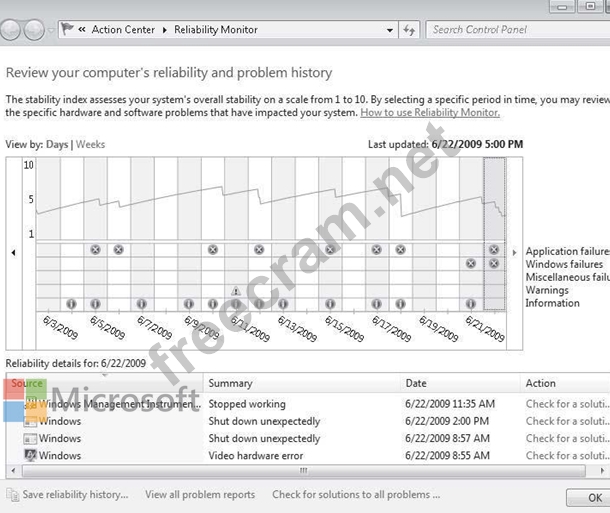
Task: Check for a solution for Video hardware error
Action: pos(568,455)
